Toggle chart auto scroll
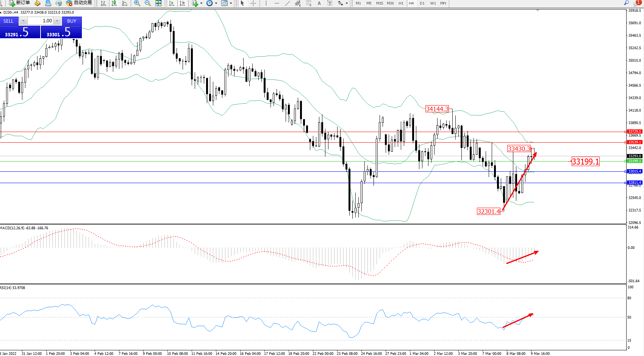Screen dimensions: 644x356 pos(172,3)
